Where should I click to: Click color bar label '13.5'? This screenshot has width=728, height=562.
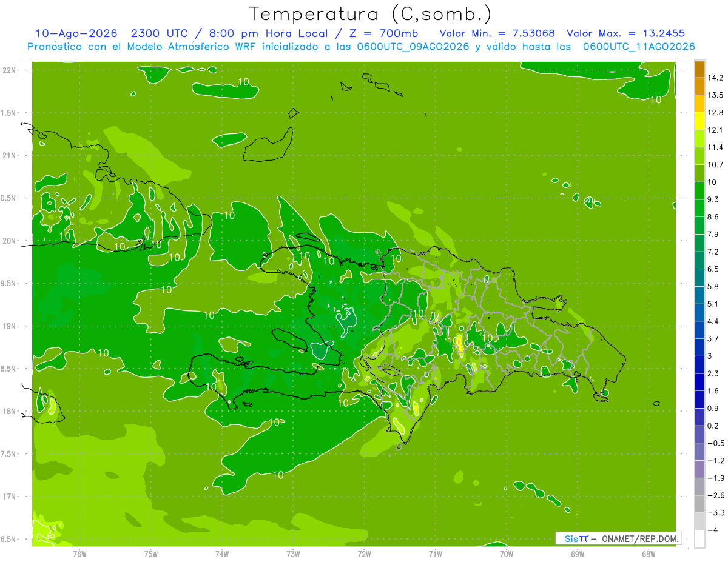715,95
